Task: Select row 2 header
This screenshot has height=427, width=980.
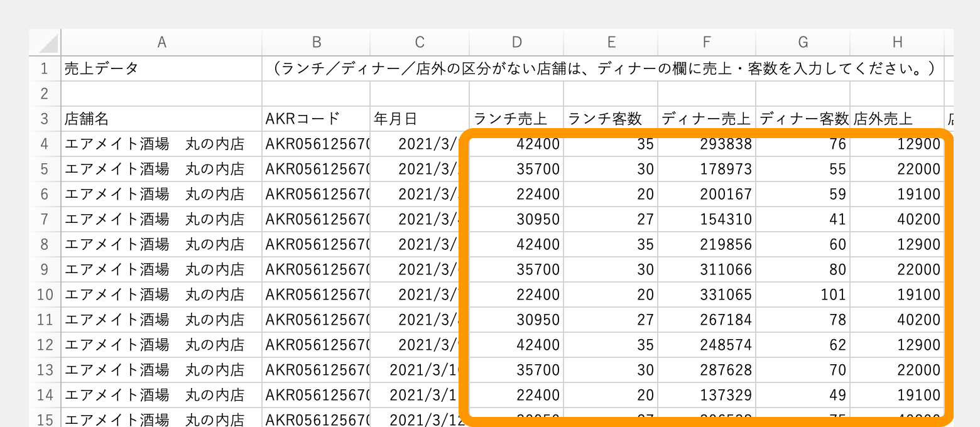Action: pos(45,94)
